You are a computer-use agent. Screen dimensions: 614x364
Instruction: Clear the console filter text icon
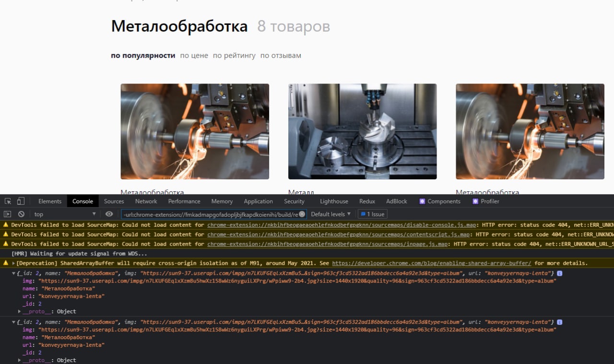click(x=302, y=214)
